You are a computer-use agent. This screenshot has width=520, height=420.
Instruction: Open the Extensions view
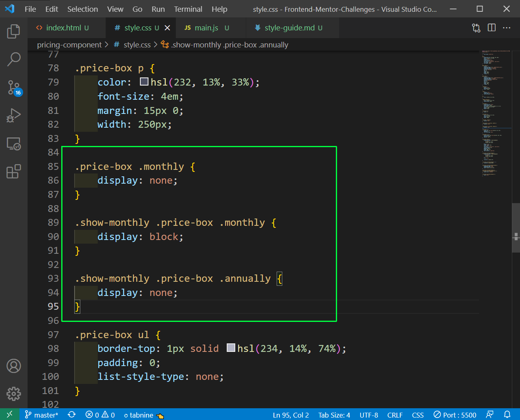tap(13, 171)
